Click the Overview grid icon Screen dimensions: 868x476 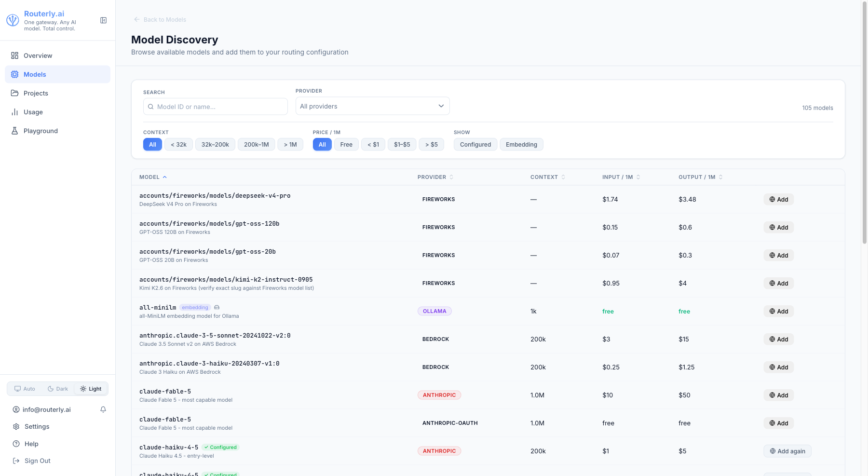[15, 55]
